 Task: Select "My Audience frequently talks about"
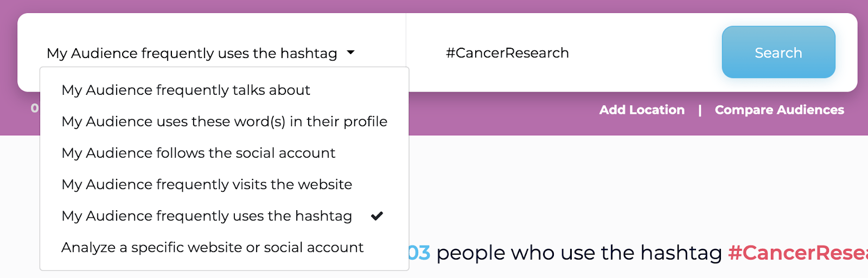tap(186, 90)
